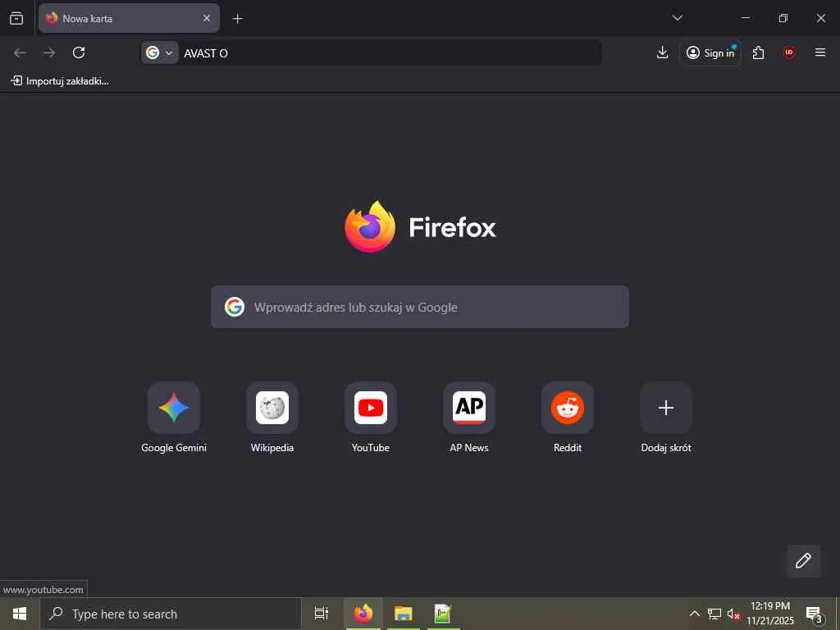Click Importuj zakładki bookmark toolbar item
The width and height of the screenshot is (840, 630).
click(x=60, y=81)
